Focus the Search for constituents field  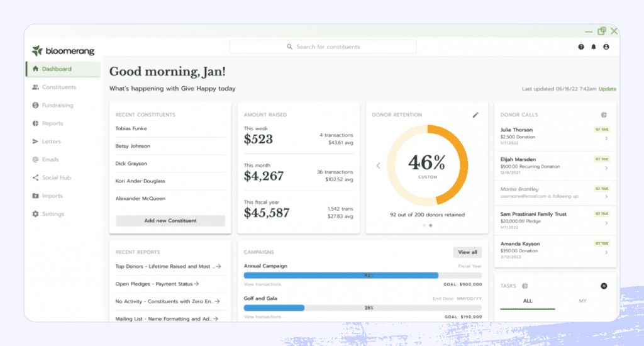323,47
